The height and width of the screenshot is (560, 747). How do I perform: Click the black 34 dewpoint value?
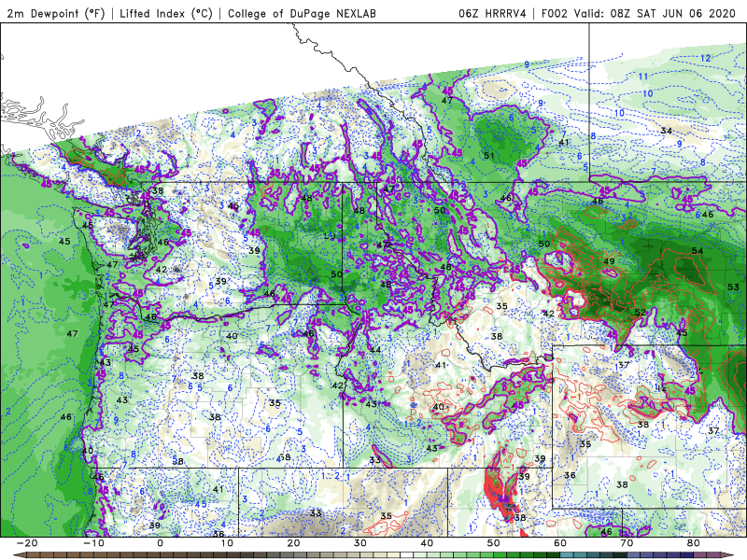click(x=667, y=131)
